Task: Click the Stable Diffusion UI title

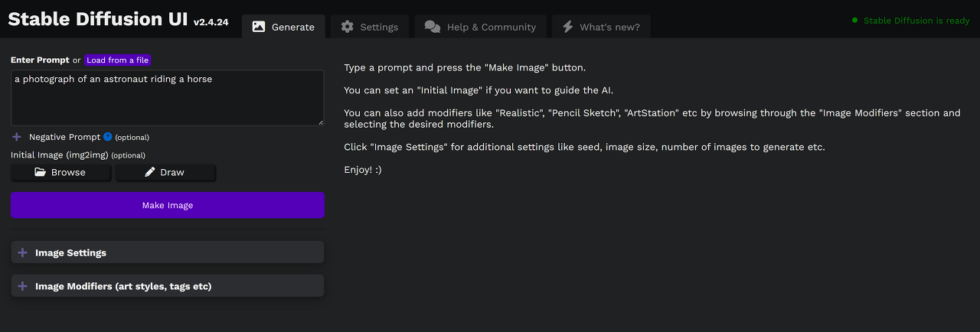Action: coord(97,19)
